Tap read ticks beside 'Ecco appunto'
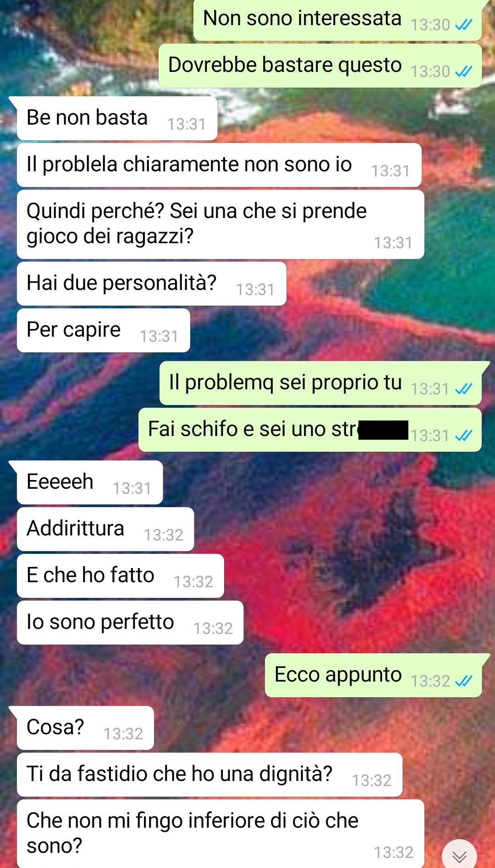This screenshot has height=868, width=495. pos(463,681)
